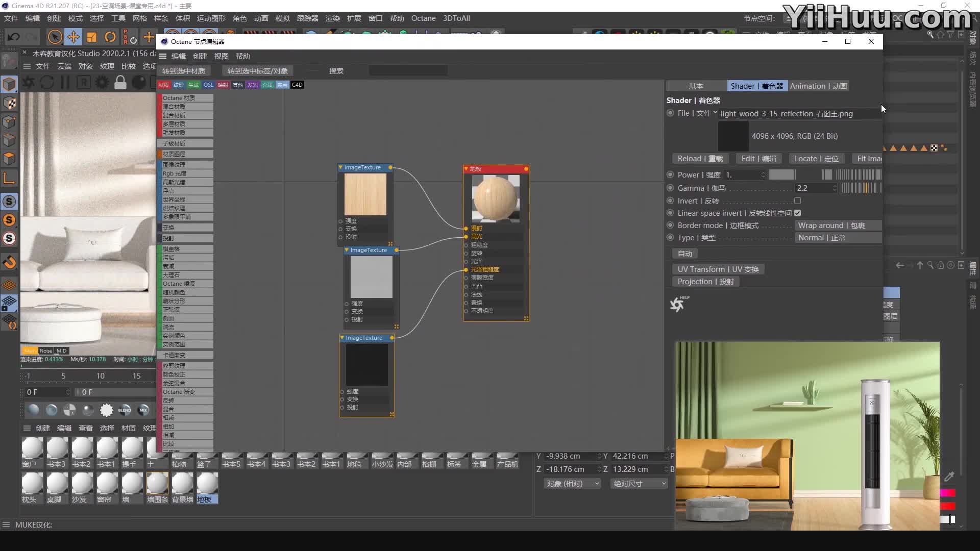The image size is (980, 551).
Task: Toggle the Invert checkbox
Action: [797, 201]
